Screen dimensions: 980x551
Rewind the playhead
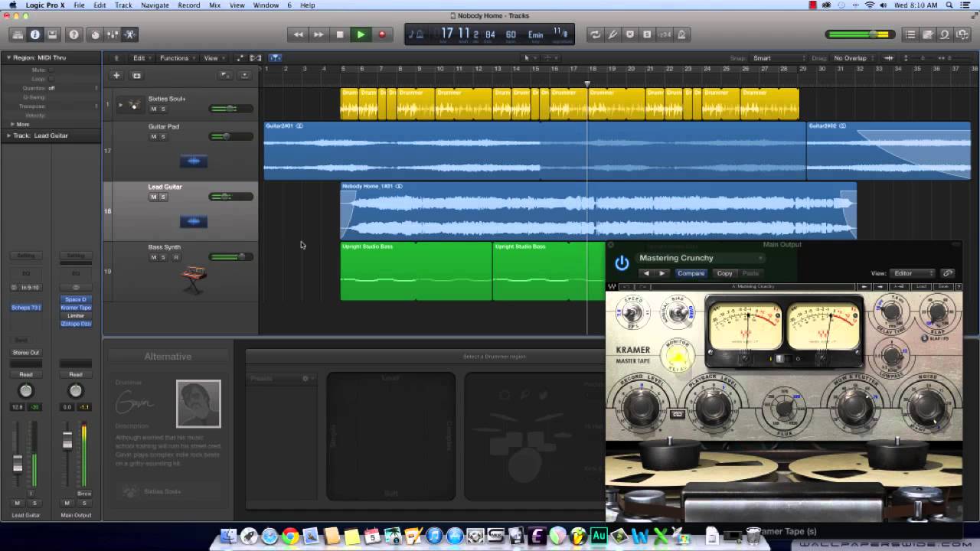point(298,34)
